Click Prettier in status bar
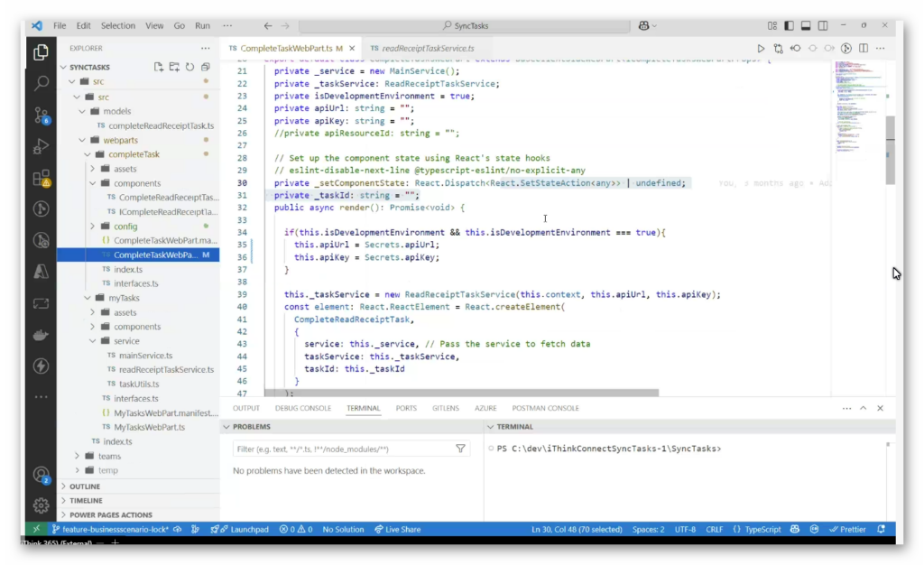 point(847,529)
